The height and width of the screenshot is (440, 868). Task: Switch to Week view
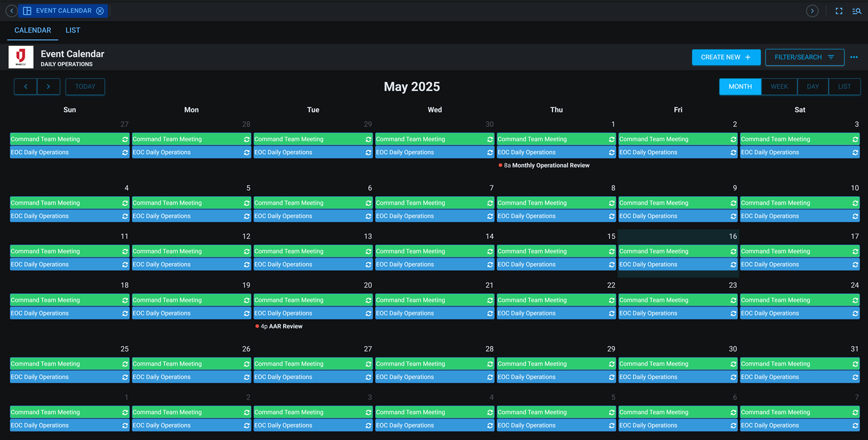pyautogui.click(x=779, y=86)
